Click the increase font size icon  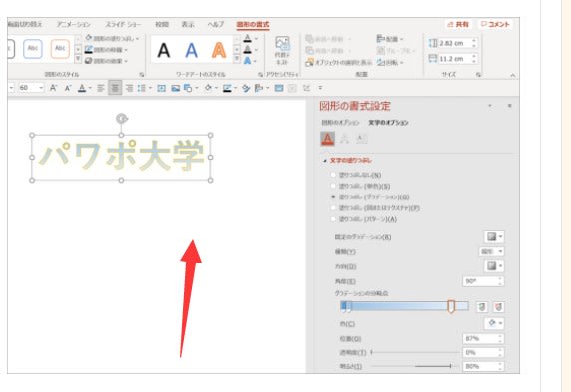tap(53, 88)
